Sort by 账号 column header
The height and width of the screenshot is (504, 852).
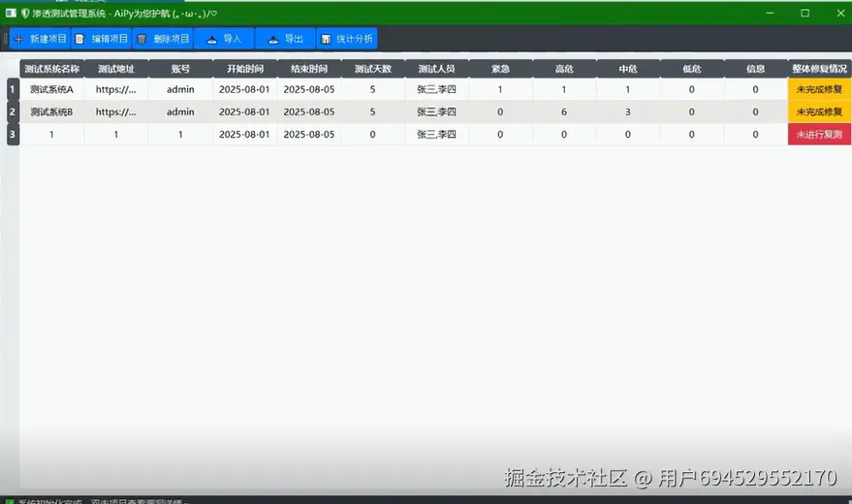click(x=180, y=69)
